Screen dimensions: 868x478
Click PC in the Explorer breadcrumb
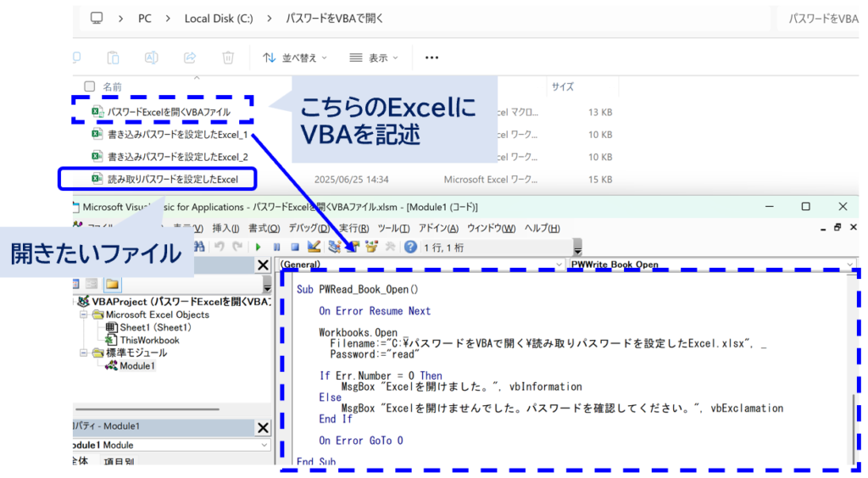point(144,19)
